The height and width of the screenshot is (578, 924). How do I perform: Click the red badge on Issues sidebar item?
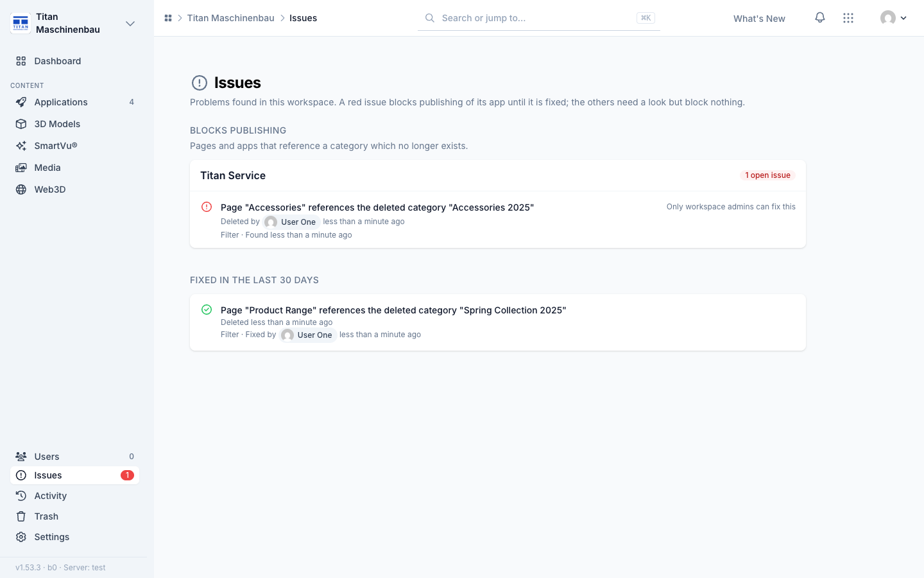click(x=127, y=475)
